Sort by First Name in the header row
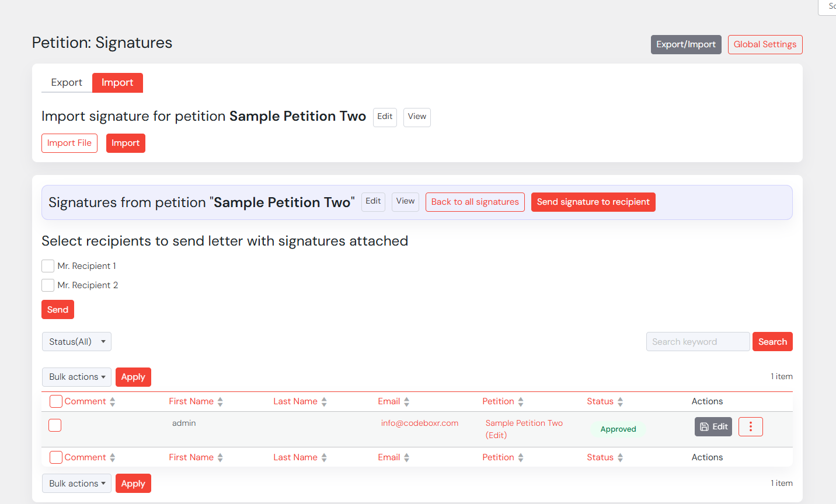Viewport: 836px width, 504px height. [191, 401]
